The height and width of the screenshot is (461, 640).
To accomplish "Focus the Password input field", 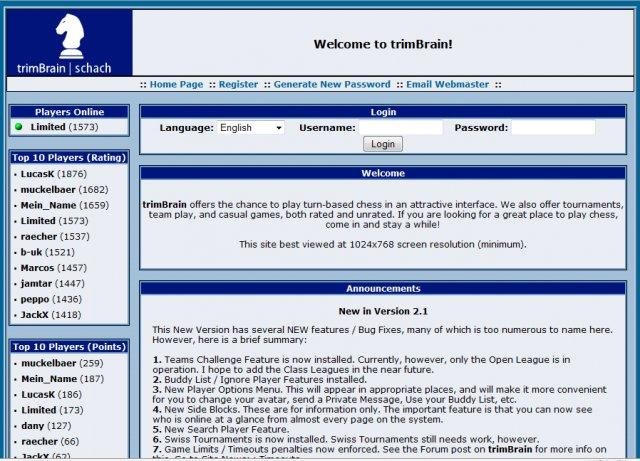I will click(553, 128).
